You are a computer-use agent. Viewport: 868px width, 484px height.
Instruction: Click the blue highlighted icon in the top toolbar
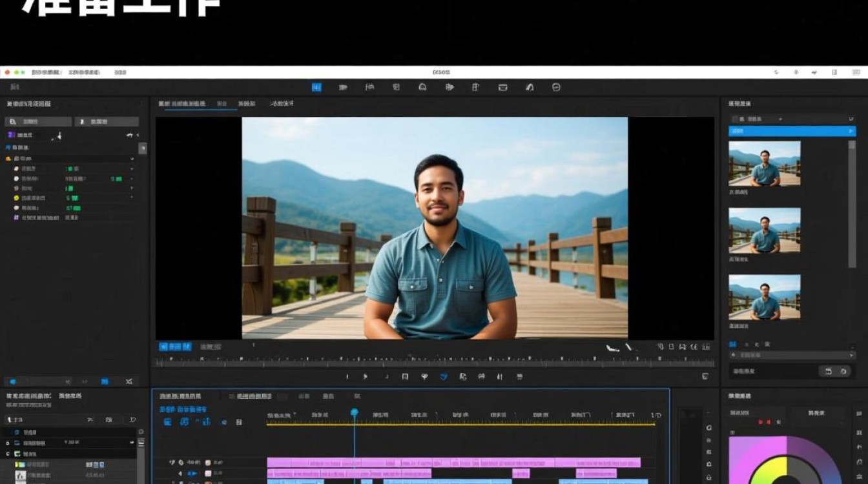(x=316, y=87)
